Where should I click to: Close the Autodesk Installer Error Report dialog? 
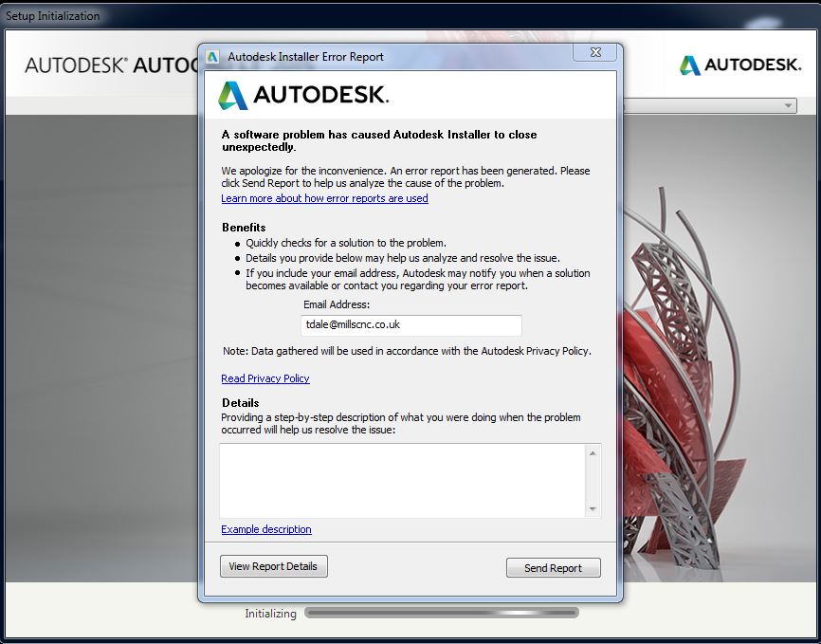595,52
